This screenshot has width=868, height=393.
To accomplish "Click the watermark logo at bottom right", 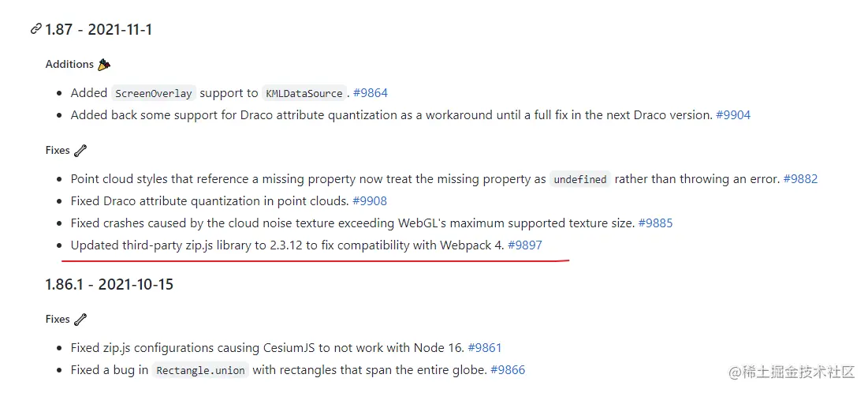I will pos(791,372).
